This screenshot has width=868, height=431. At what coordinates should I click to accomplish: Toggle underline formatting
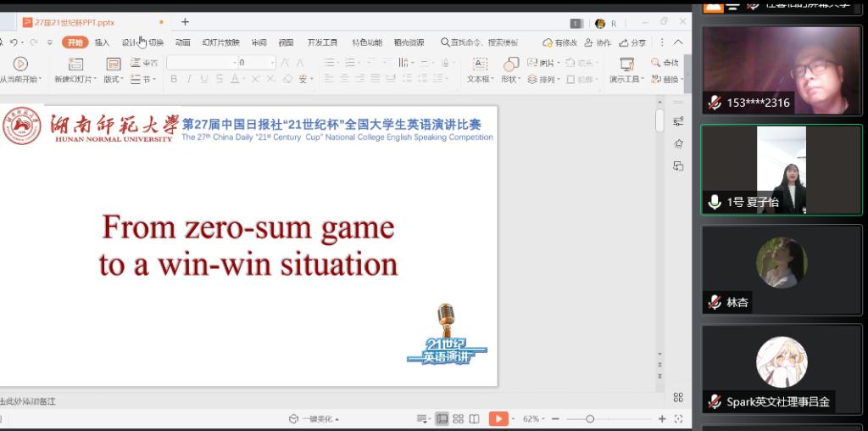204,79
